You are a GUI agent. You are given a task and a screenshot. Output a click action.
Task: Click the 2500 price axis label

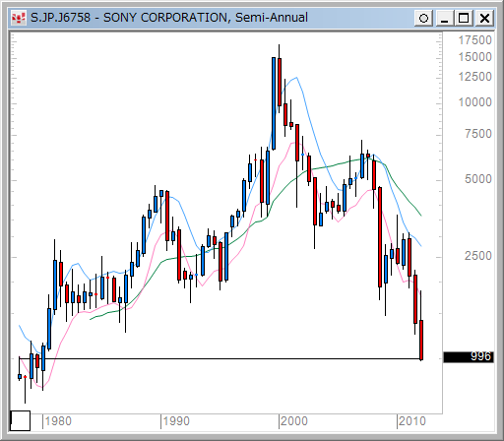[478, 256]
